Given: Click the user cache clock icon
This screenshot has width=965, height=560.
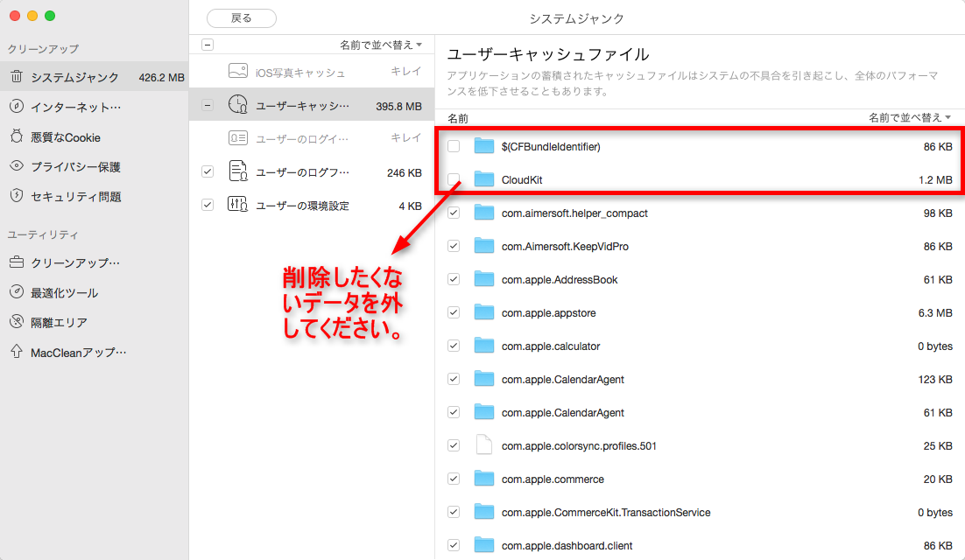Looking at the screenshot, I should (238, 104).
